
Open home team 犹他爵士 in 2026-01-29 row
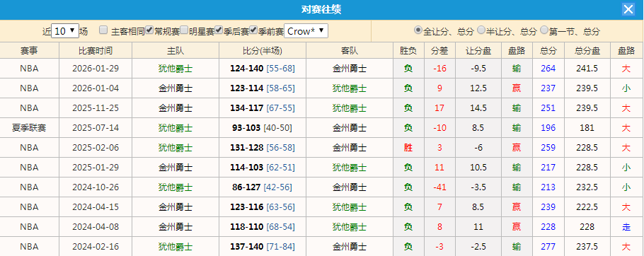pos(176,69)
